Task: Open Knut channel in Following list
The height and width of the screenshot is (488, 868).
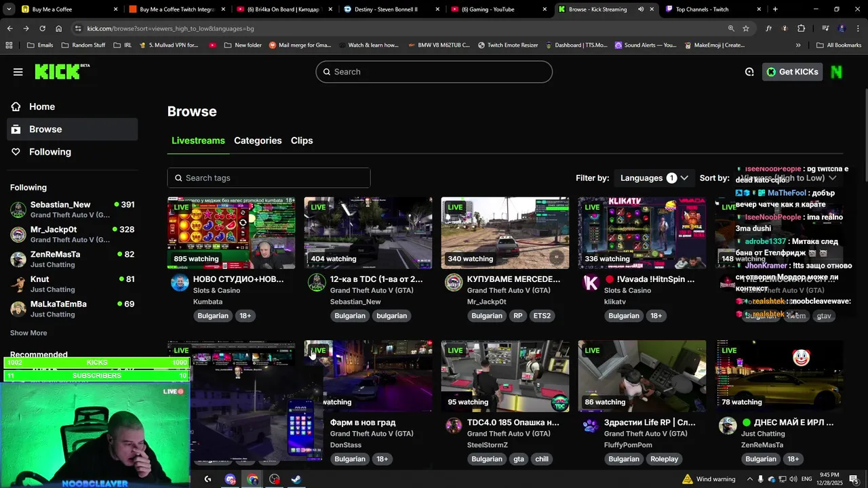Action: tap(72, 284)
